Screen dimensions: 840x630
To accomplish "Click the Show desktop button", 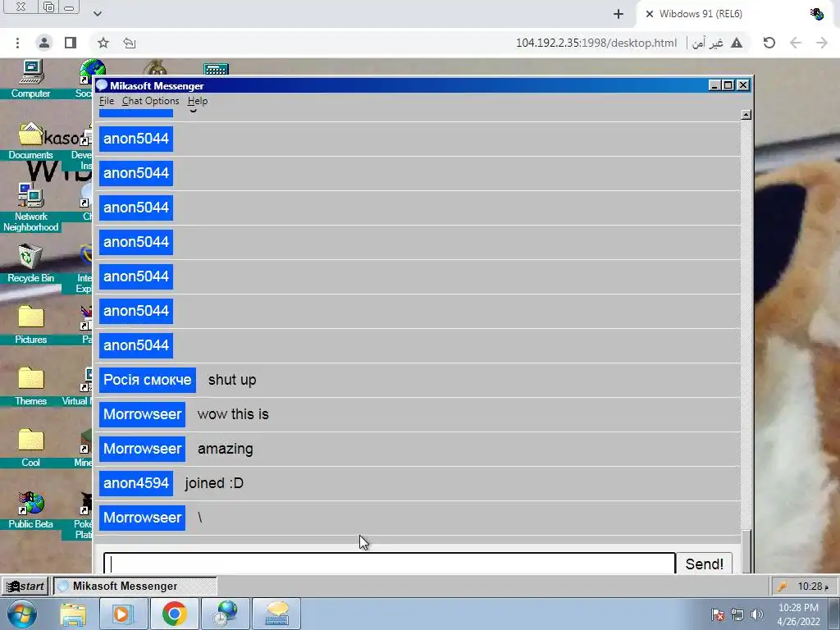I will (834, 614).
